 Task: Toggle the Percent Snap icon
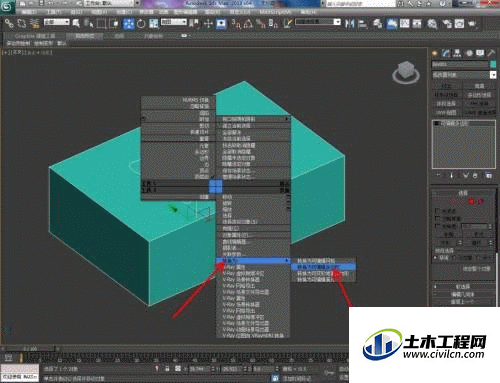point(260,24)
